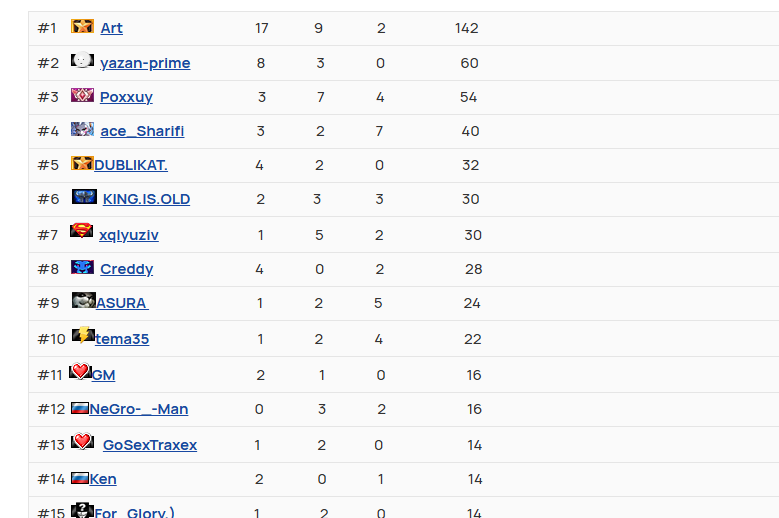Click the heart avatar beside GoSexTraxex
This screenshot has height=518, width=779.
coord(82,441)
